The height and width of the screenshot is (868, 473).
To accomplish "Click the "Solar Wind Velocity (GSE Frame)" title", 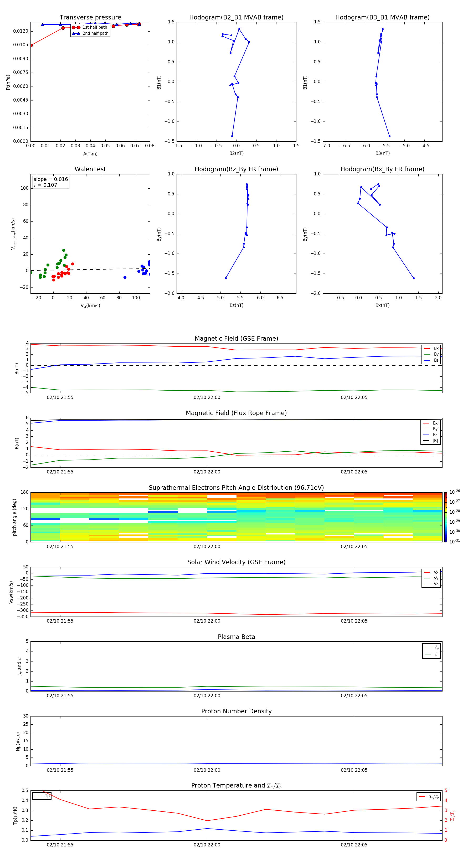I will 236,562.
